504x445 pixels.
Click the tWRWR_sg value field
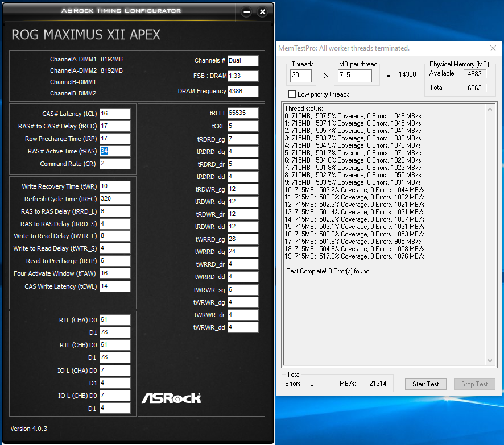[243, 290]
